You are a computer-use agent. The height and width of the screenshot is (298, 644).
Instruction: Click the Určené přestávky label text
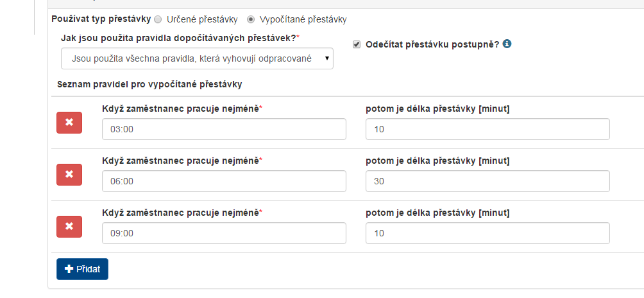click(203, 20)
